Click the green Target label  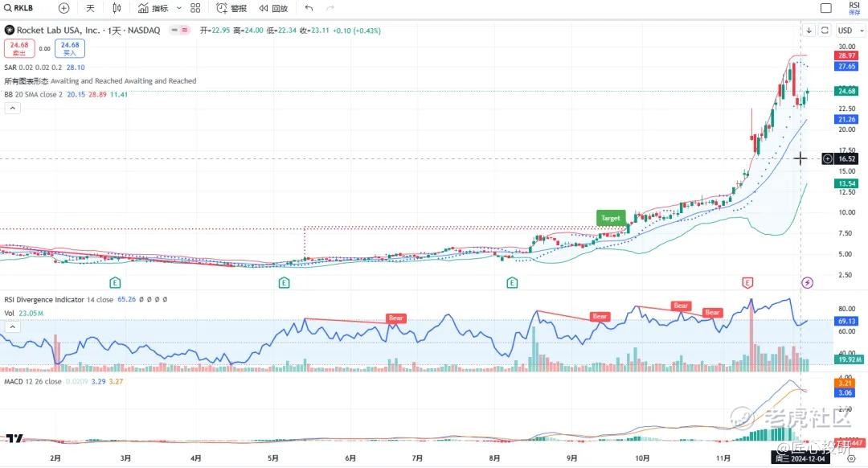(x=611, y=218)
